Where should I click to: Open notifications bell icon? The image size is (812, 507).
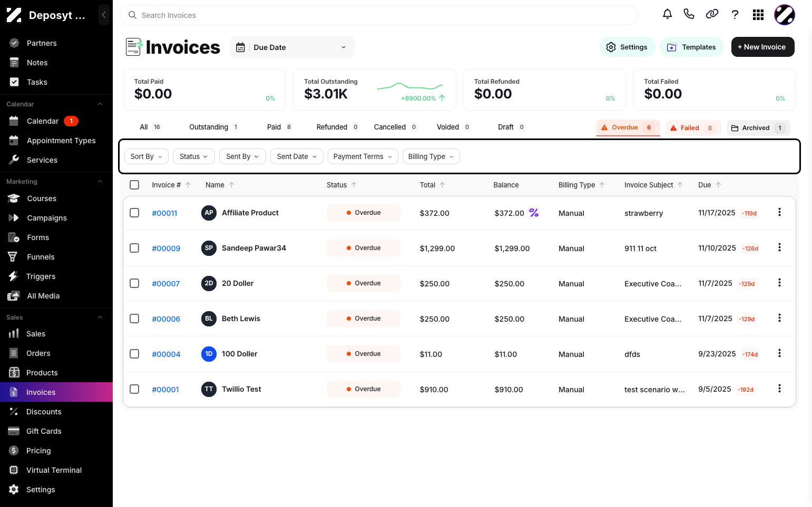point(667,14)
